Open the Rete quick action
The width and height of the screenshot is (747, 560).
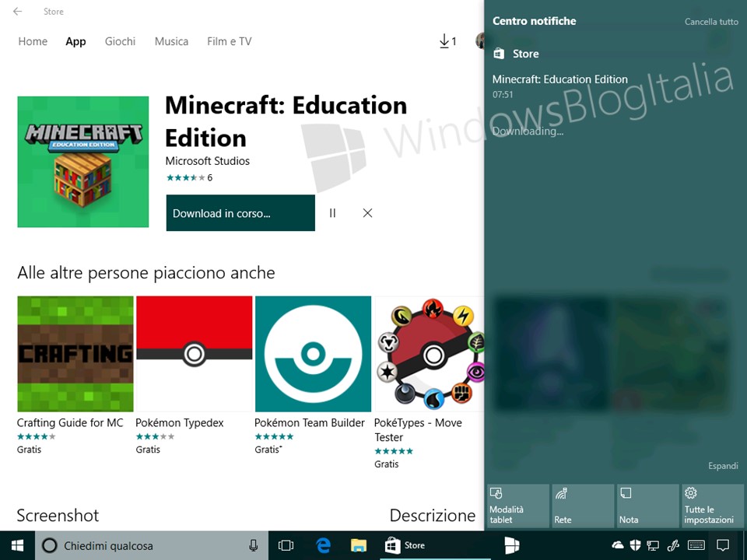tap(583, 506)
